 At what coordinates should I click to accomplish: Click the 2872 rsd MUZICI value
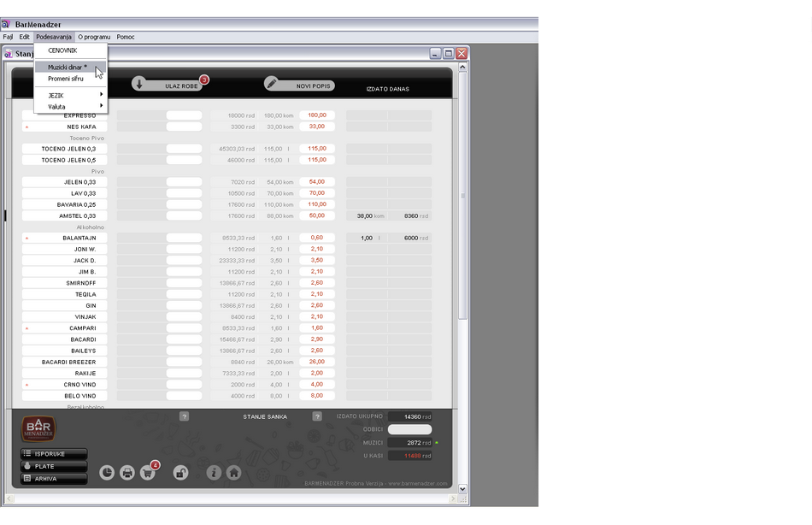tap(409, 443)
